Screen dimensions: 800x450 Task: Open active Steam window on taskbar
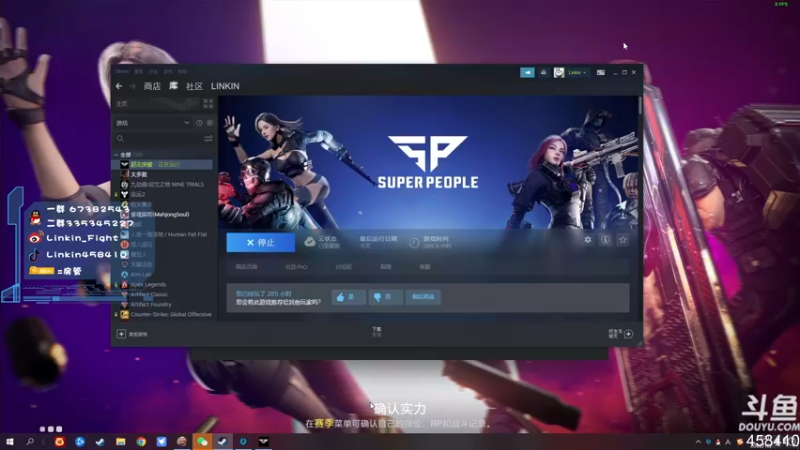coord(222,441)
